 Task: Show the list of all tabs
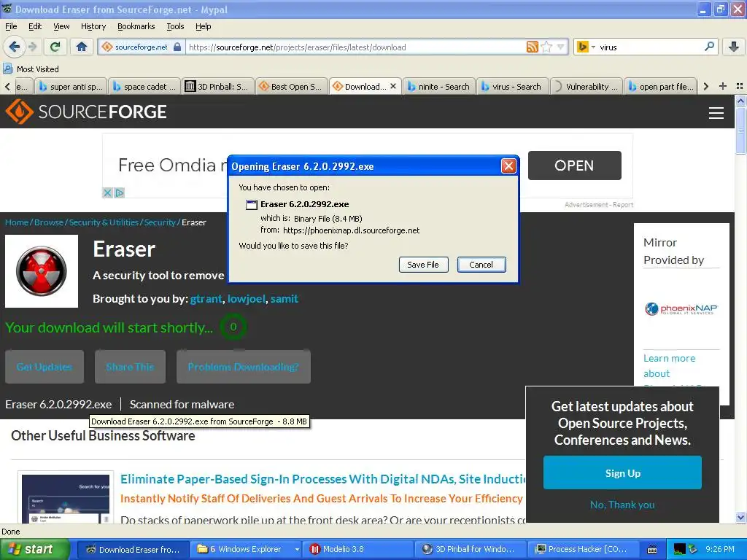point(740,86)
